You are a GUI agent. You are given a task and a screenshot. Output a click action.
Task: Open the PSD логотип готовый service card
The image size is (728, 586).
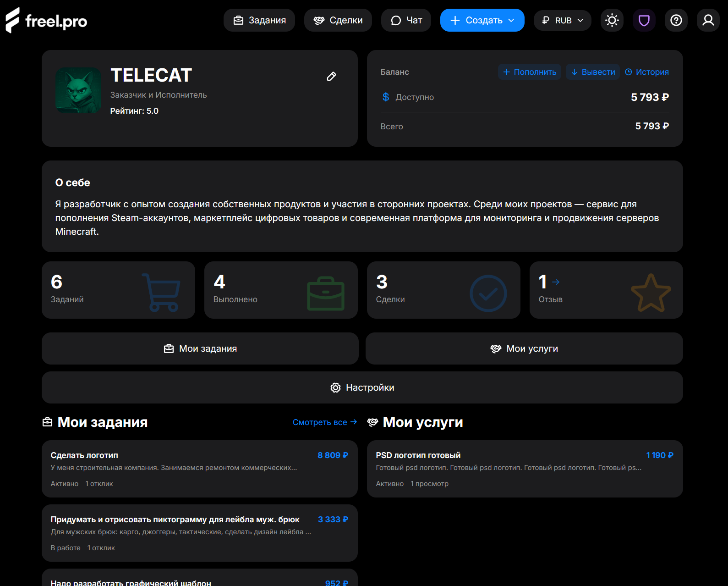525,469
